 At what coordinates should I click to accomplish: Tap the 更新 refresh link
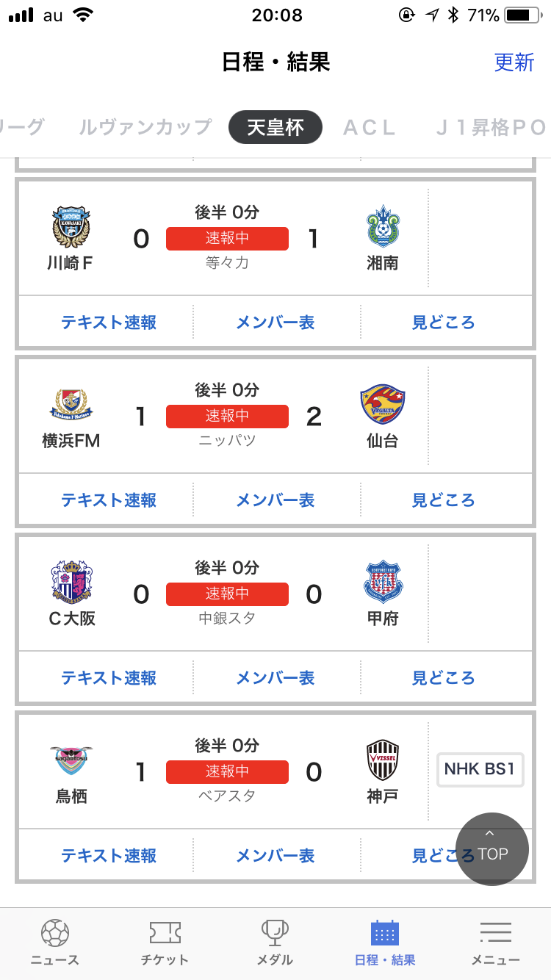(x=514, y=62)
